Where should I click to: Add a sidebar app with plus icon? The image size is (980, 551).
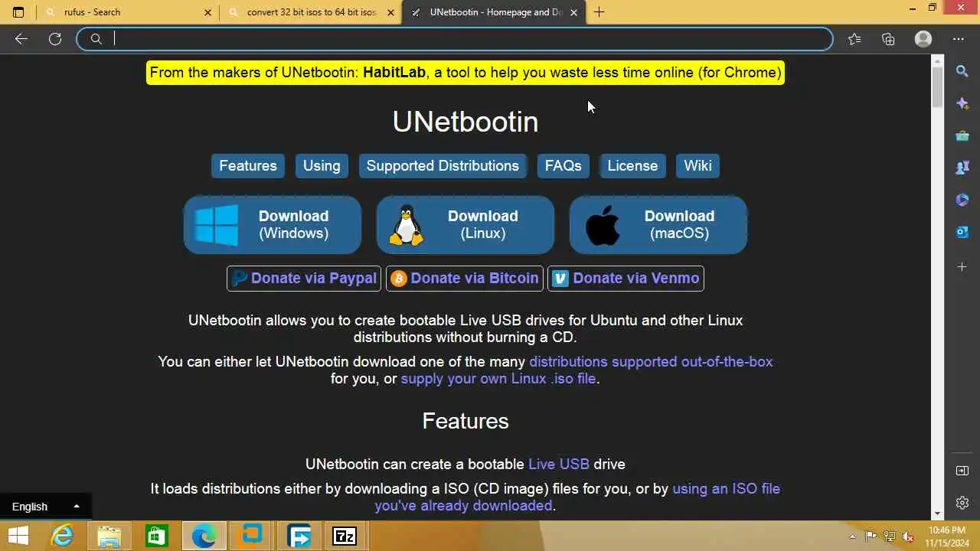click(x=962, y=266)
